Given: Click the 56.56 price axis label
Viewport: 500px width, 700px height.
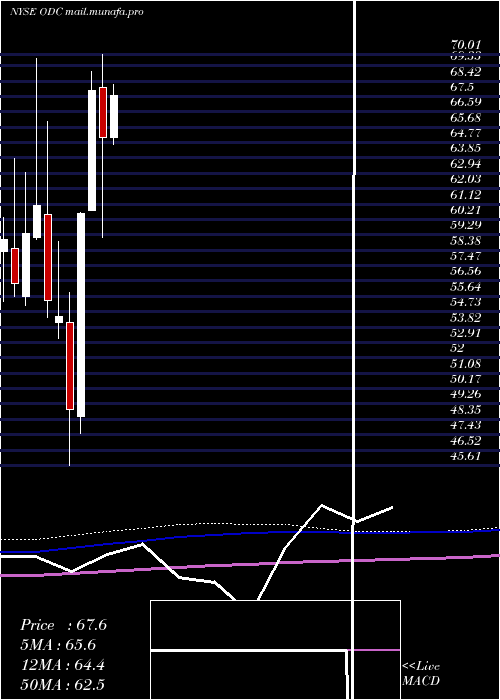Looking at the screenshot, I should coord(466,271).
